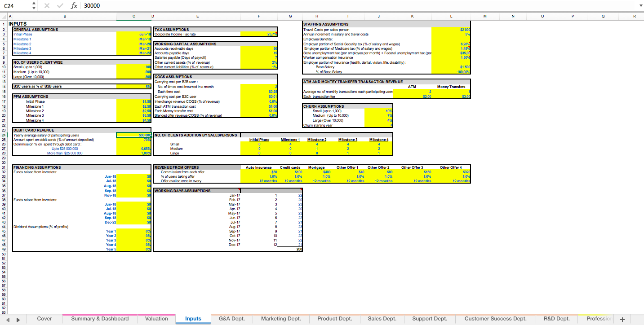Click the cancel entry X icon
644x325 pixels.
(x=48, y=5)
